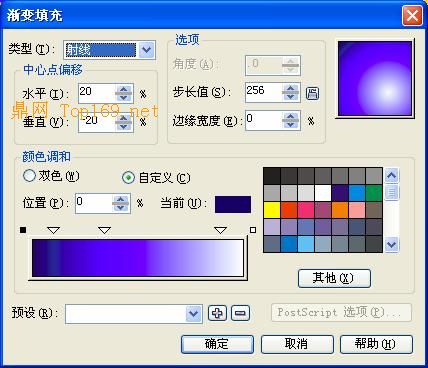Click the plus icon to add preset

pos(217,313)
